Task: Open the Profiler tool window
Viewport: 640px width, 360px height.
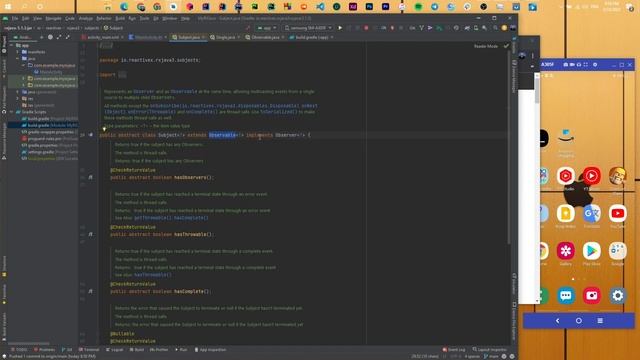Action: coord(159,350)
